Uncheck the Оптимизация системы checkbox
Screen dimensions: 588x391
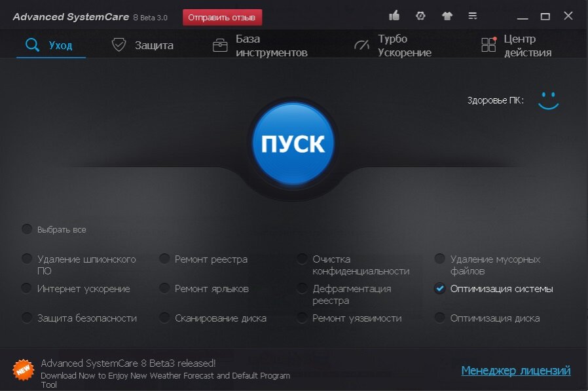tap(439, 288)
